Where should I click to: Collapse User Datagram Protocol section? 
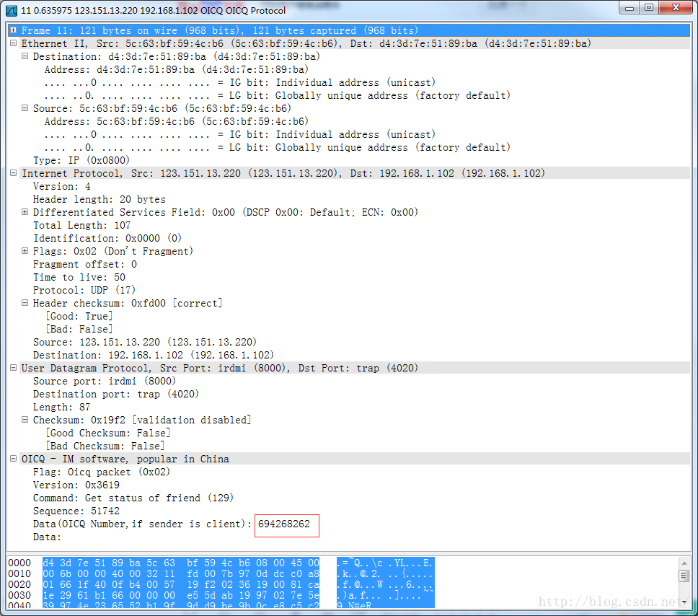pyautogui.click(x=14, y=367)
